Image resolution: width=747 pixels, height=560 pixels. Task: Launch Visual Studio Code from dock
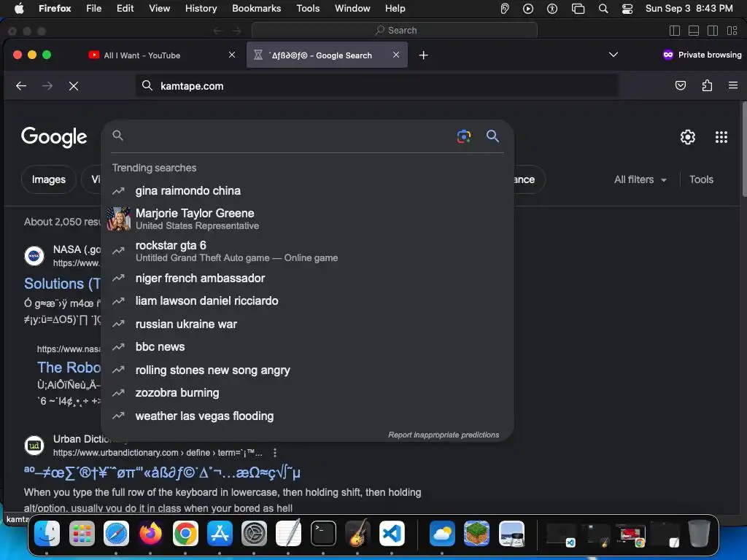point(392,533)
